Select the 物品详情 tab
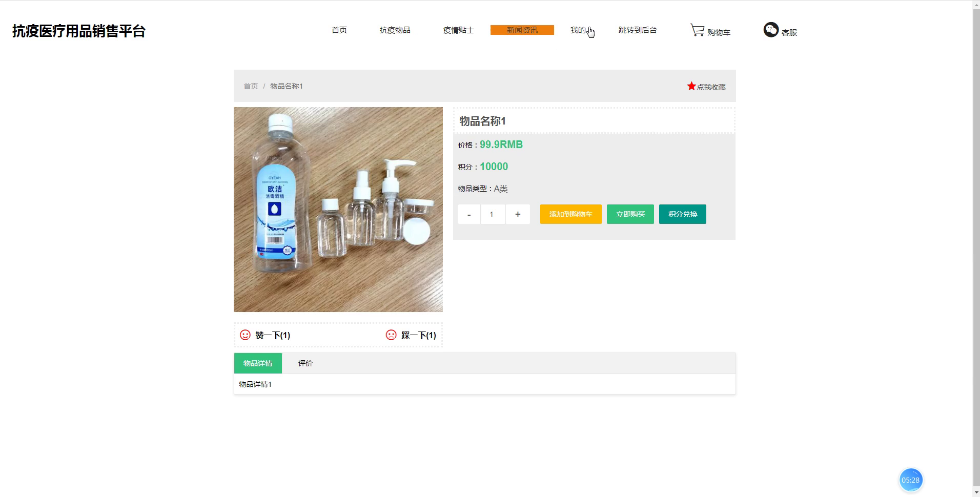This screenshot has height=497, width=980. pos(258,363)
